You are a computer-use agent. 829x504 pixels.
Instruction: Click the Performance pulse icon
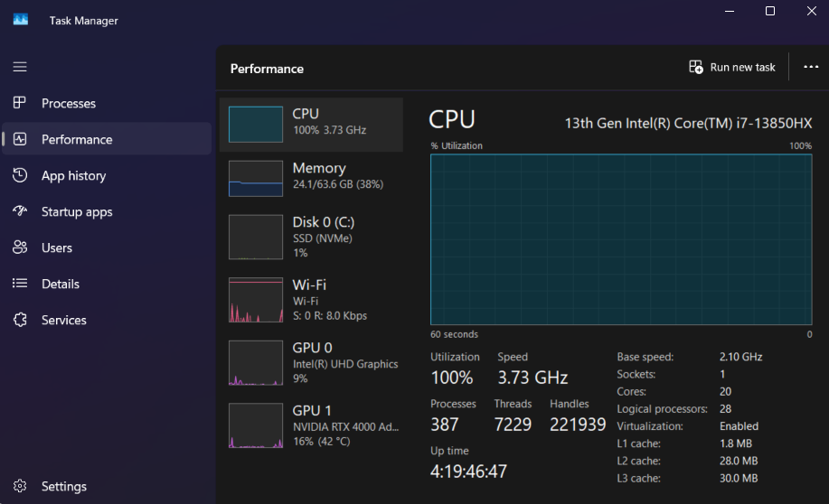tap(20, 139)
